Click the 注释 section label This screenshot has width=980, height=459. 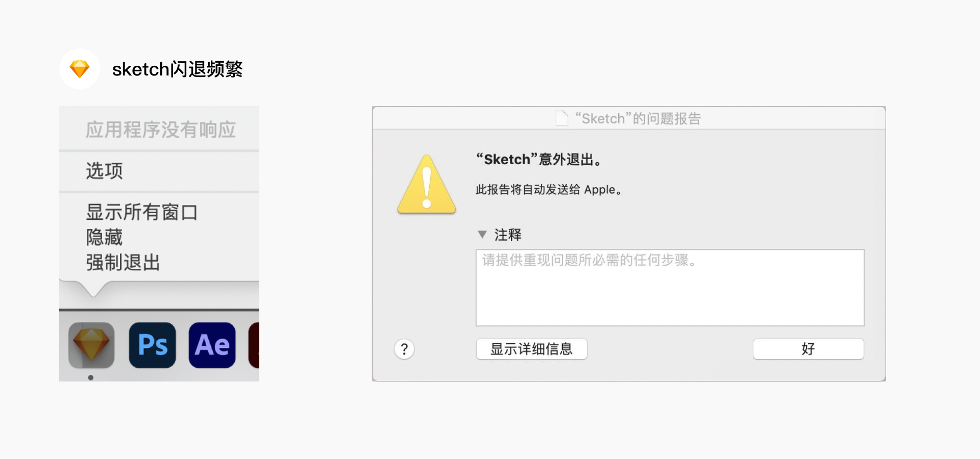coord(508,235)
